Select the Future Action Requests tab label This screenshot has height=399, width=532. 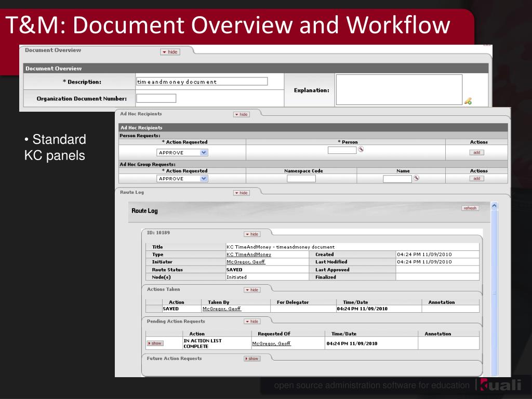(174, 358)
